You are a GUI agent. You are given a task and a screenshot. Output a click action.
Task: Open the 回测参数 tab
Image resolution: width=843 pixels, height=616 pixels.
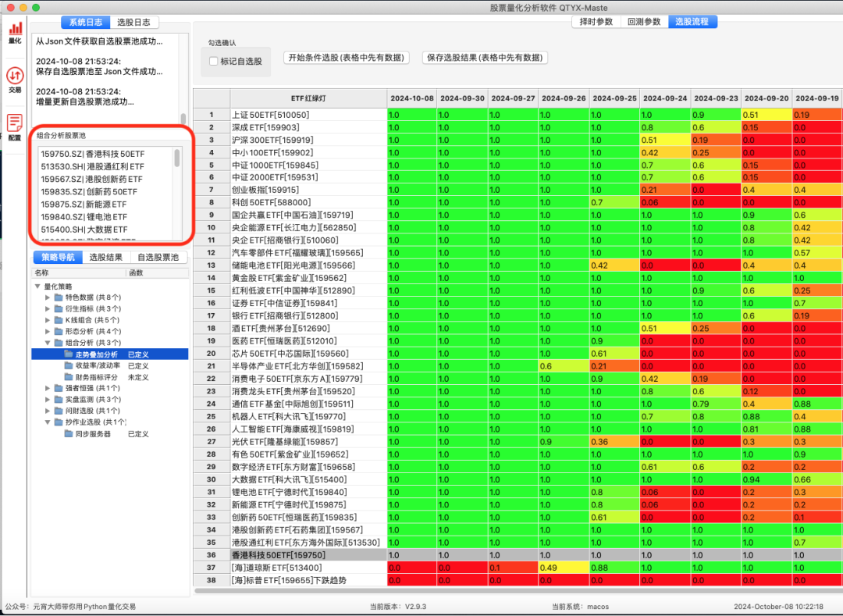644,22
